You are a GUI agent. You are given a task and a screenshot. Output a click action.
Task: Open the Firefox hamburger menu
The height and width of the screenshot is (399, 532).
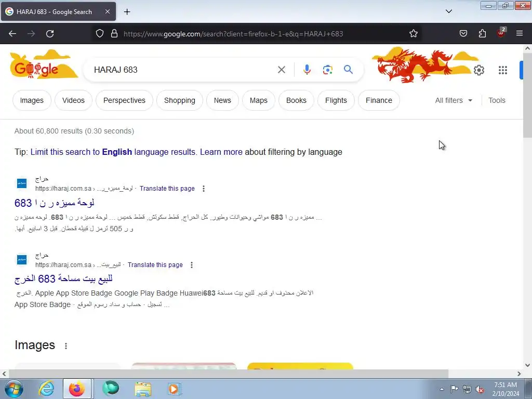click(520, 33)
